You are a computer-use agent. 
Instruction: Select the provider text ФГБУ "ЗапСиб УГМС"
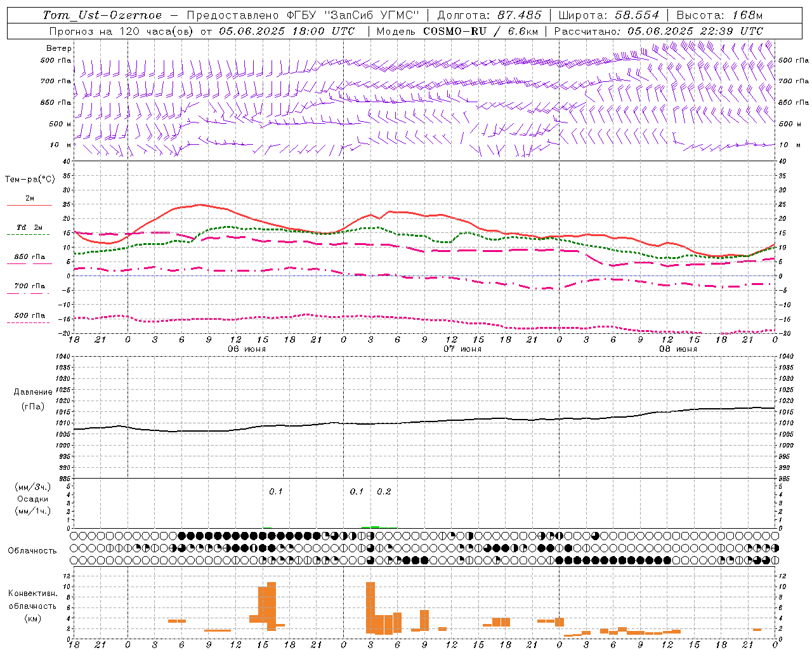pyautogui.click(x=353, y=15)
